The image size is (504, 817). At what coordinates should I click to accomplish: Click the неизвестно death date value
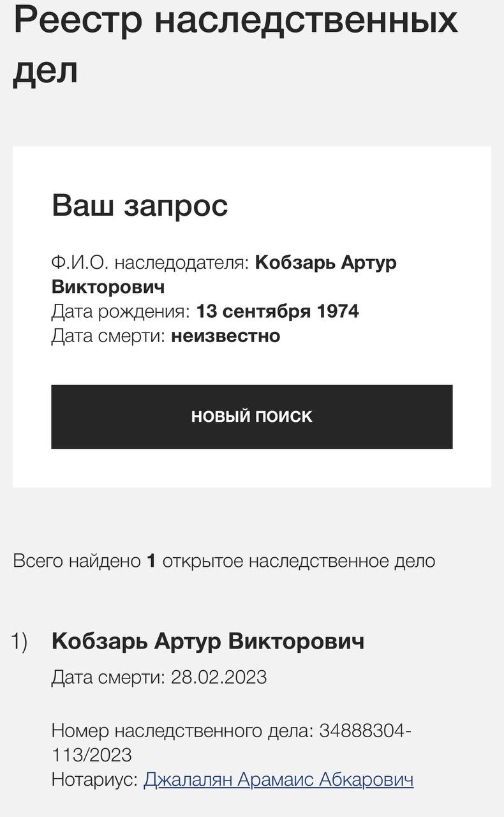click(225, 336)
